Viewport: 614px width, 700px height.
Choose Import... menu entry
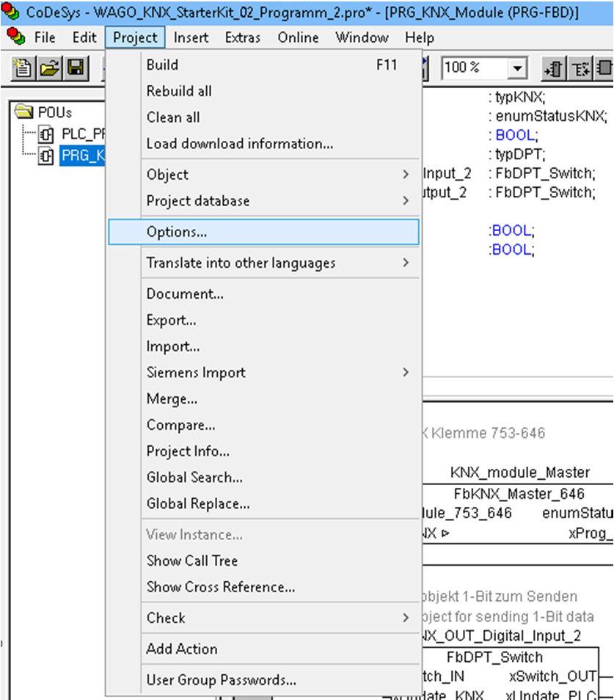click(263, 346)
